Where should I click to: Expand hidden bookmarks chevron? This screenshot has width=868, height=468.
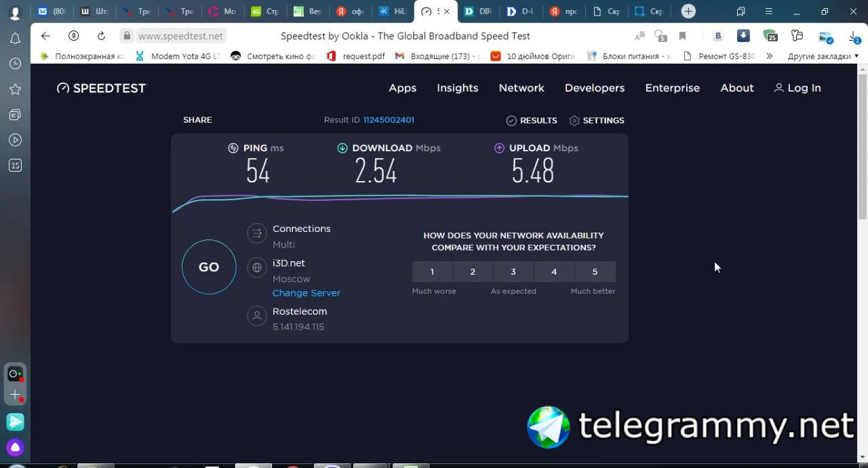click(769, 56)
